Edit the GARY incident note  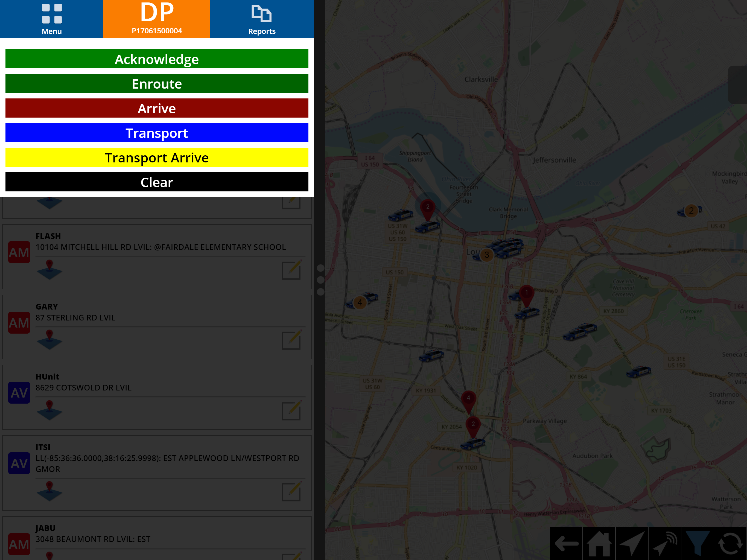pos(291,340)
